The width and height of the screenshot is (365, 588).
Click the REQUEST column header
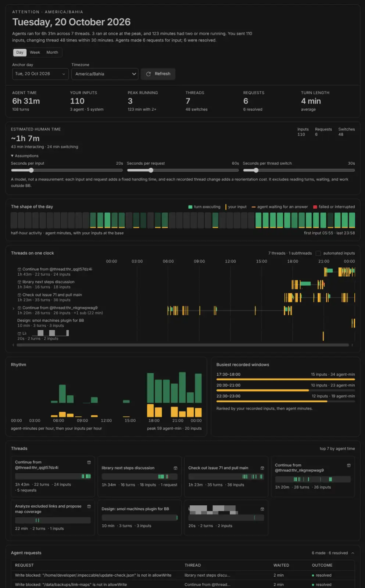pyautogui.click(x=24, y=566)
